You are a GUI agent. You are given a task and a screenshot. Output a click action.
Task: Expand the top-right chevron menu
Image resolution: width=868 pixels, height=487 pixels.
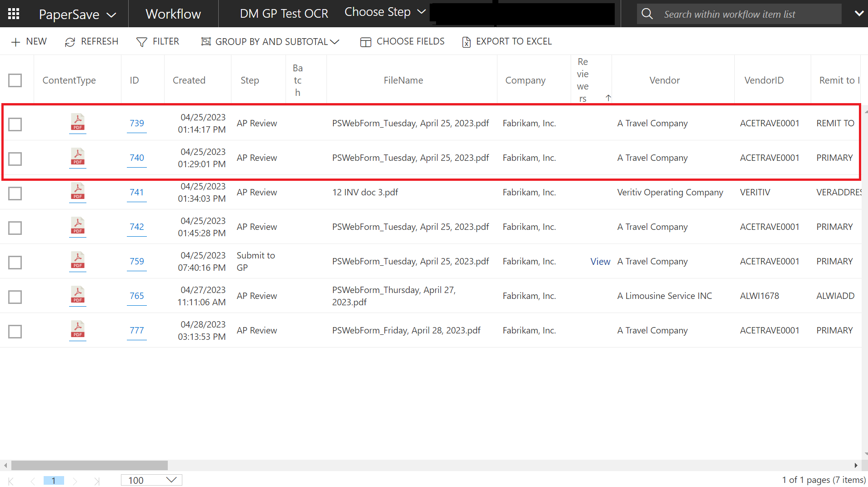pos(859,14)
